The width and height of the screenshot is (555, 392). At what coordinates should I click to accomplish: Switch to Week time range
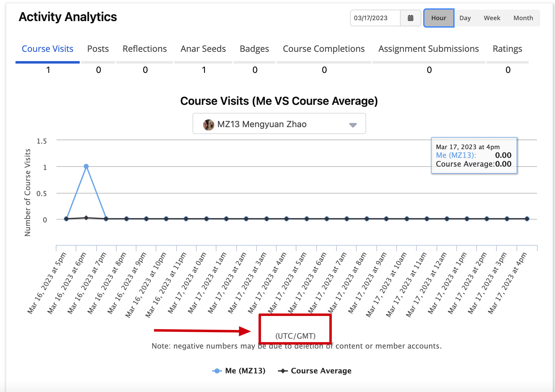click(492, 18)
